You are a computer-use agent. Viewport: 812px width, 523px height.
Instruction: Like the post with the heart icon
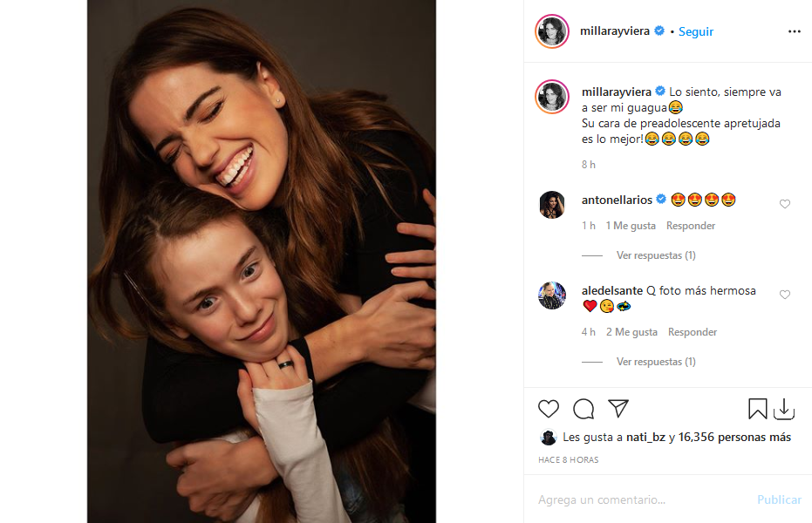pos(549,409)
